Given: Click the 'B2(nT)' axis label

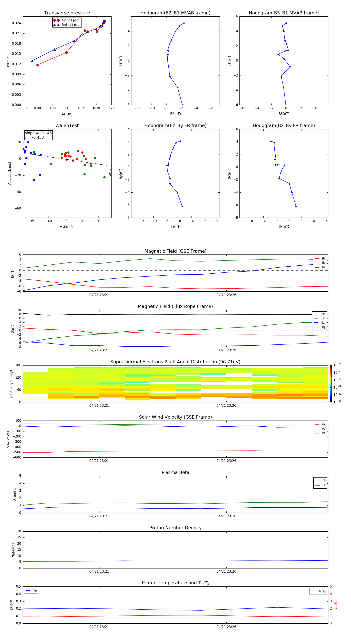Looking at the screenshot, I should point(175,114).
